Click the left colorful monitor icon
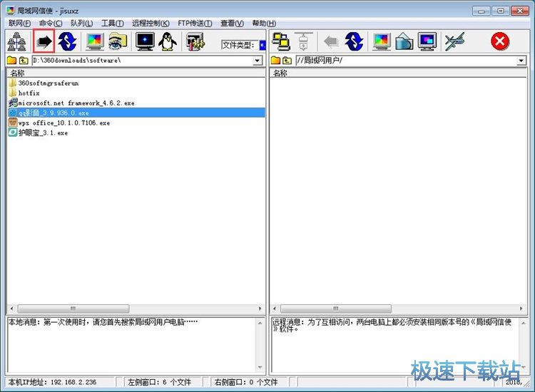The width and height of the screenshot is (535, 392). pyautogui.click(x=94, y=41)
